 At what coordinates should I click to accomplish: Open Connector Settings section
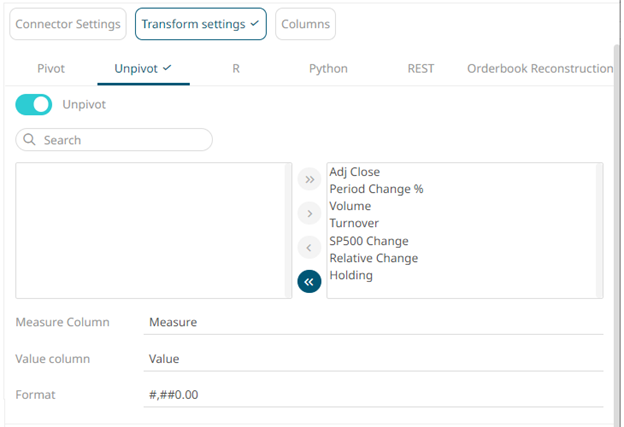click(x=68, y=24)
